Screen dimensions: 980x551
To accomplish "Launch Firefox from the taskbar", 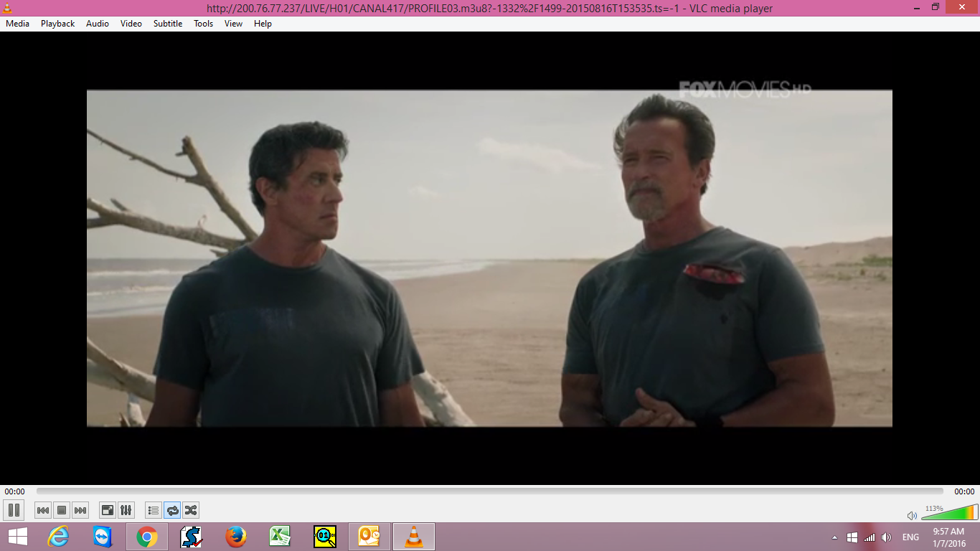I will [x=235, y=537].
